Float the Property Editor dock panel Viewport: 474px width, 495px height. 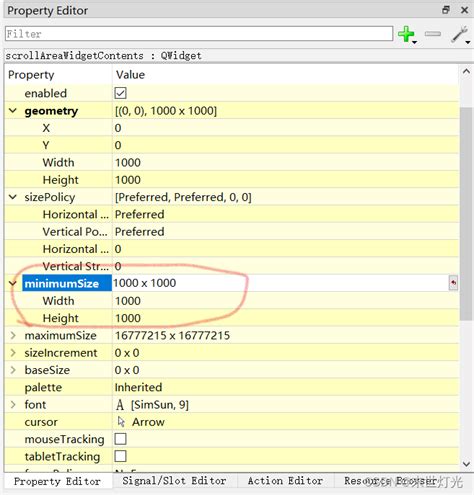pos(446,10)
